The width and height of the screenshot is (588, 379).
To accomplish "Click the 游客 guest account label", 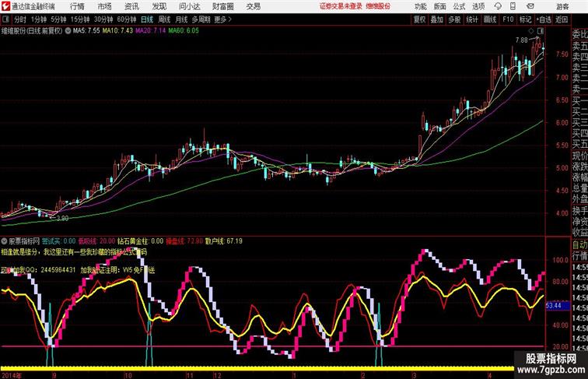I will pos(562,7).
